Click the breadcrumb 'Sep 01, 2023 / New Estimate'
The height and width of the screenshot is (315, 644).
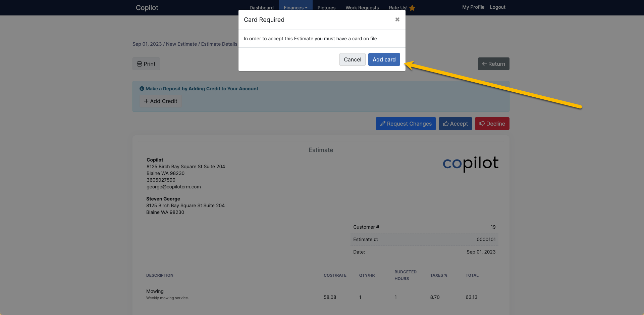tap(165, 44)
